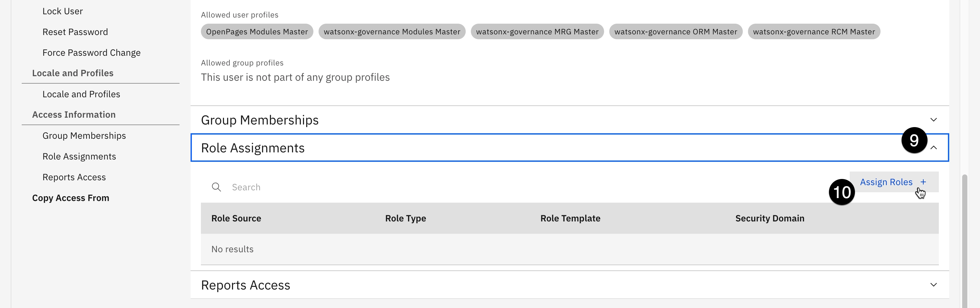Click the Reports Access section title
This screenshot has width=980, height=308.
pyautogui.click(x=245, y=285)
